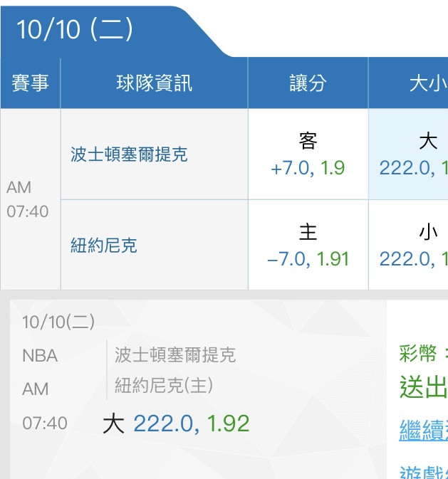This screenshot has width=448, height=479.
Task: Click the green 送出 submit button
Action: point(424,386)
